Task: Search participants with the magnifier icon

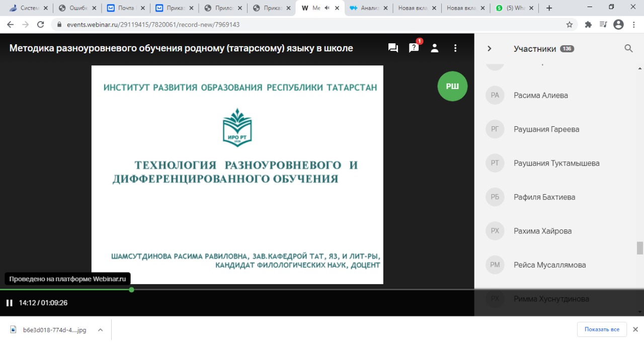Action: (628, 48)
